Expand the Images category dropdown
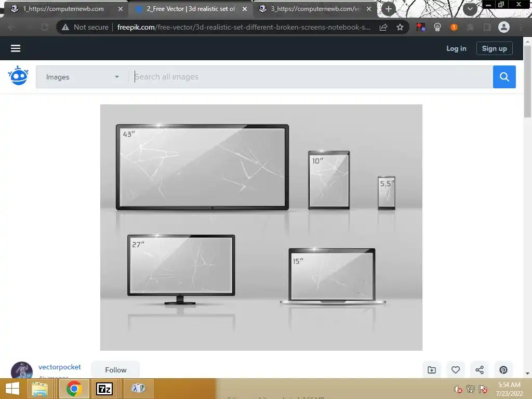Screen dimensions: 532x399 tap(83, 77)
